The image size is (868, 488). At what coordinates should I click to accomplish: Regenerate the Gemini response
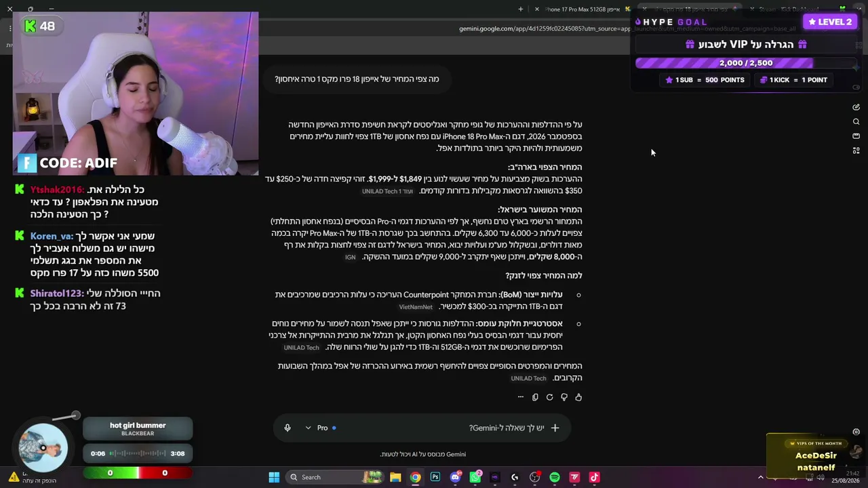point(549,397)
